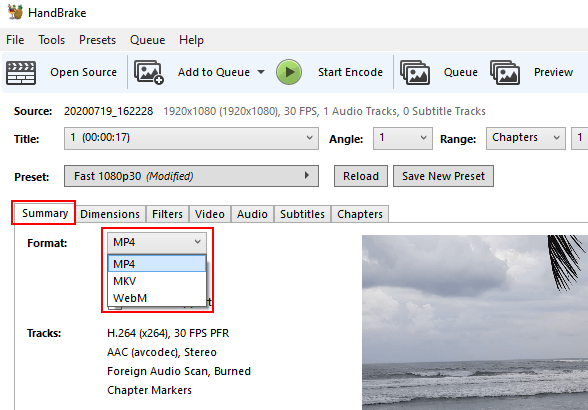588x410 pixels.
Task: Collapse the Format MP4 combo box
Action: (157, 242)
